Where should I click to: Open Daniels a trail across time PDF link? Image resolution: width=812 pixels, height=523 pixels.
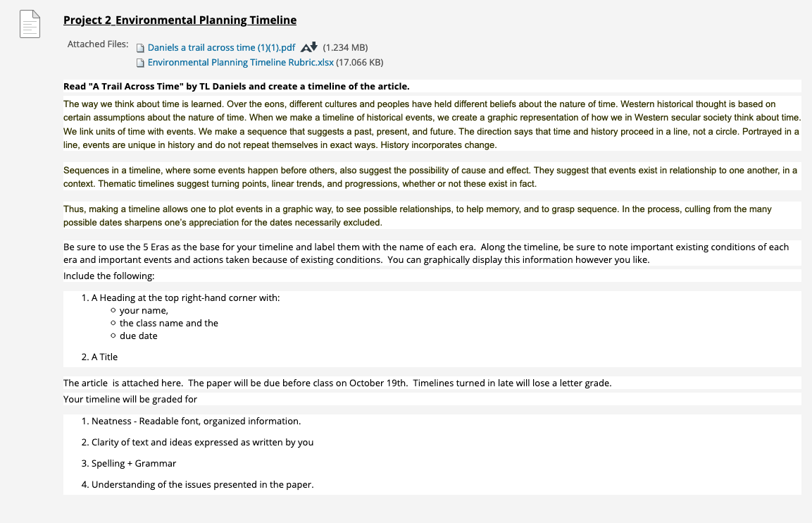[221, 48]
